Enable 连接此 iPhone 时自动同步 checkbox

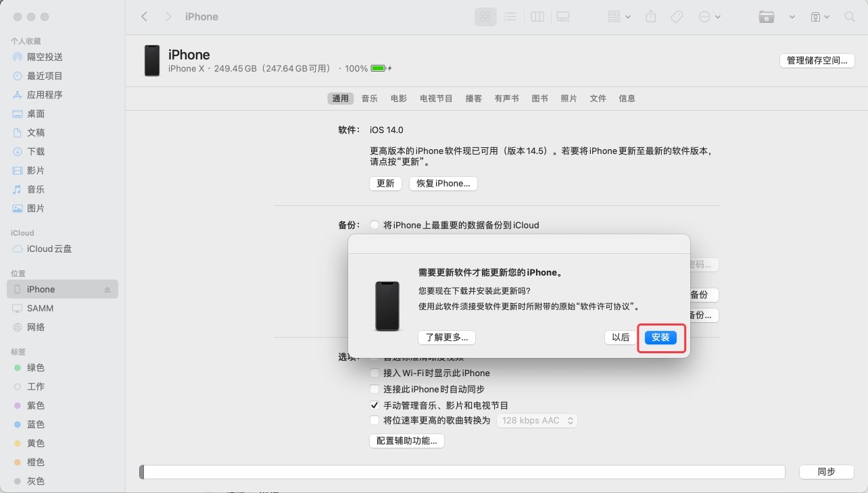point(375,389)
